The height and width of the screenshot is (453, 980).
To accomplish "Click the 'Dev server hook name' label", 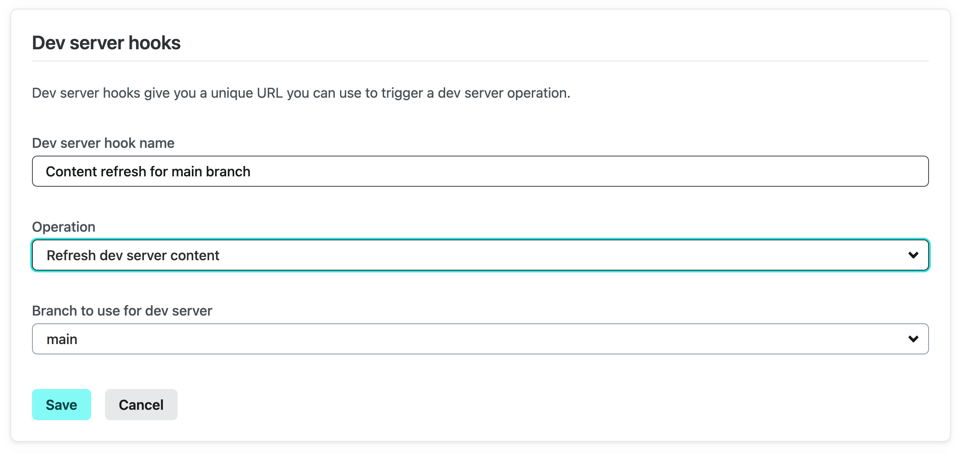I will [x=103, y=143].
